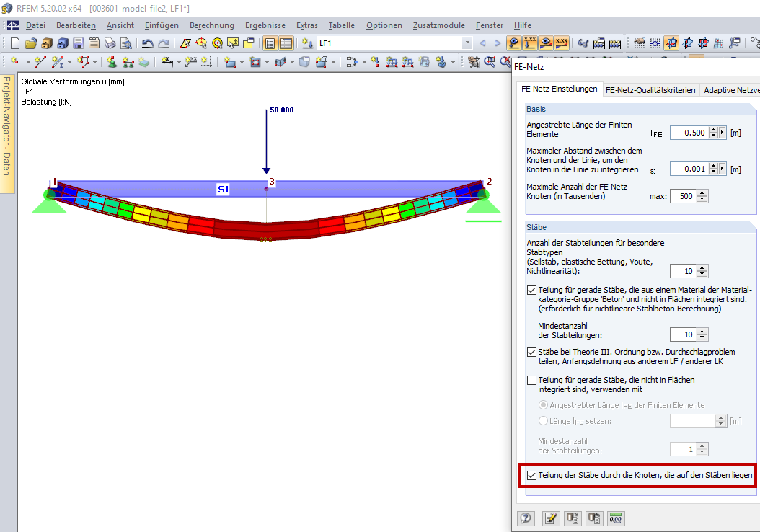Image resolution: width=760 pixels, height=532 pixels.
Task: Toggle the table view icon
Action: click(286, 43)
